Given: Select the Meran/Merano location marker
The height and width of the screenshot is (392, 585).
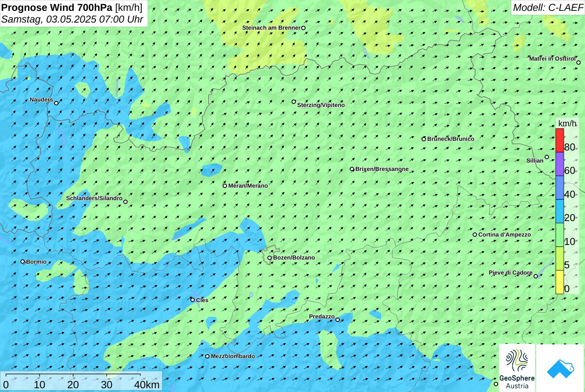Looking at the screenshot, I should click(x=225, y=186).
